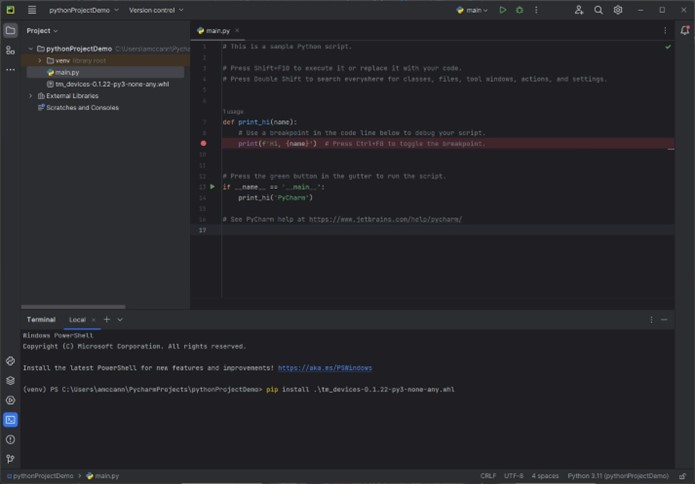This screenshot has width=695, height=484.
Task: Click the gutter run arrow at line 13
Action: (213, 187)
